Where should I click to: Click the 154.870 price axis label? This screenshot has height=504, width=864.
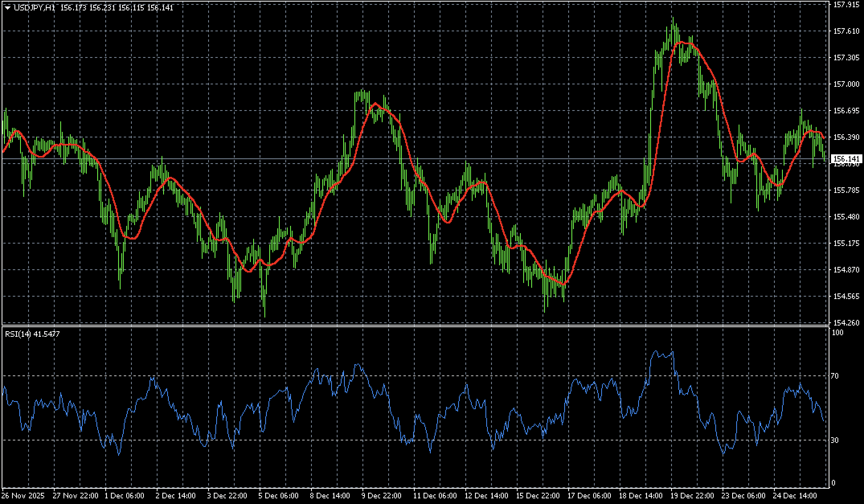[847, 270]
